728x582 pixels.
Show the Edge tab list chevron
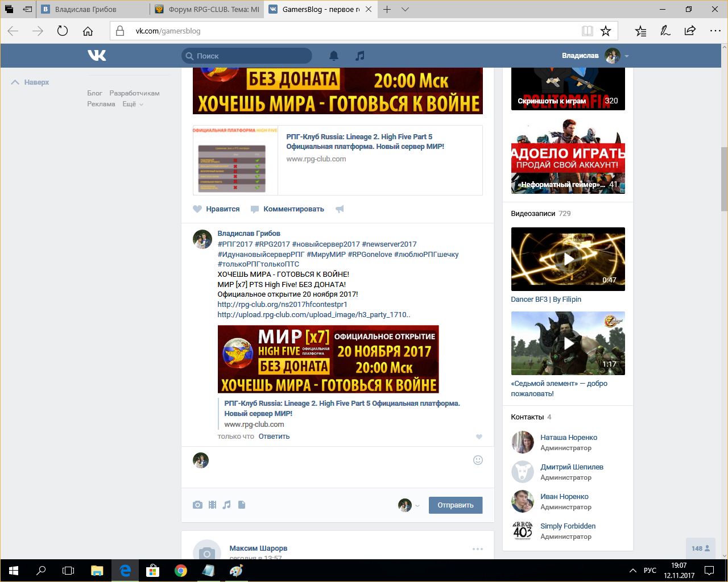pyautogui.click(x=405, y=9)
